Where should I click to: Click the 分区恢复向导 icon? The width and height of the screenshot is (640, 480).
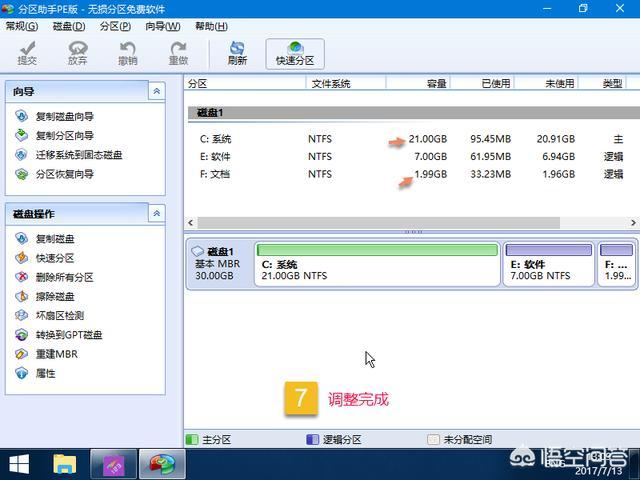(x=21, y=174)
